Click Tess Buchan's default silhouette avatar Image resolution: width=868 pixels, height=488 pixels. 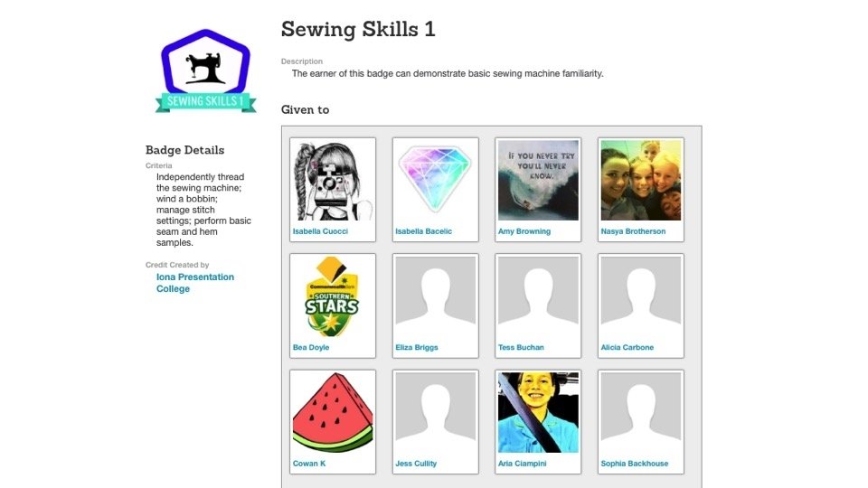point(538,296)
